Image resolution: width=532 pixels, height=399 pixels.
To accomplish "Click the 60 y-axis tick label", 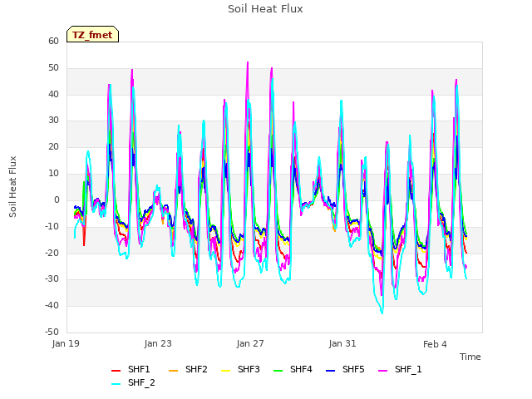I will tap(53, 41).
